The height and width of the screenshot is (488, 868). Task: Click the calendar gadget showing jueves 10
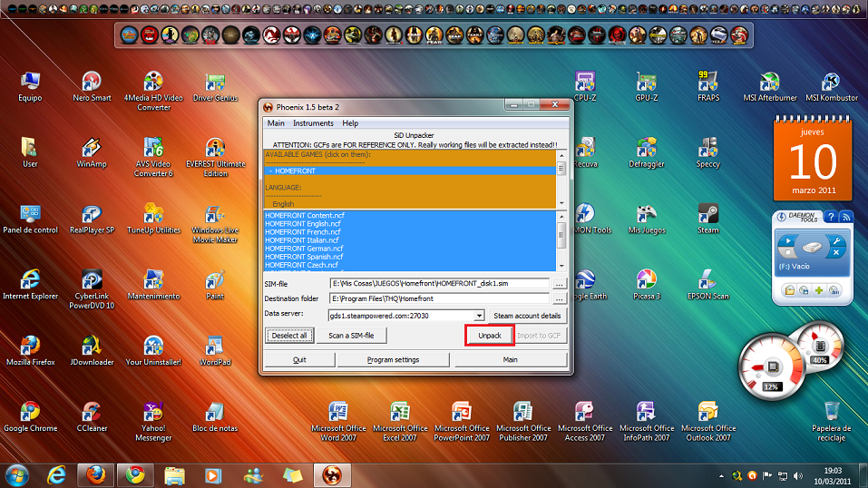(x=812, y=159)
